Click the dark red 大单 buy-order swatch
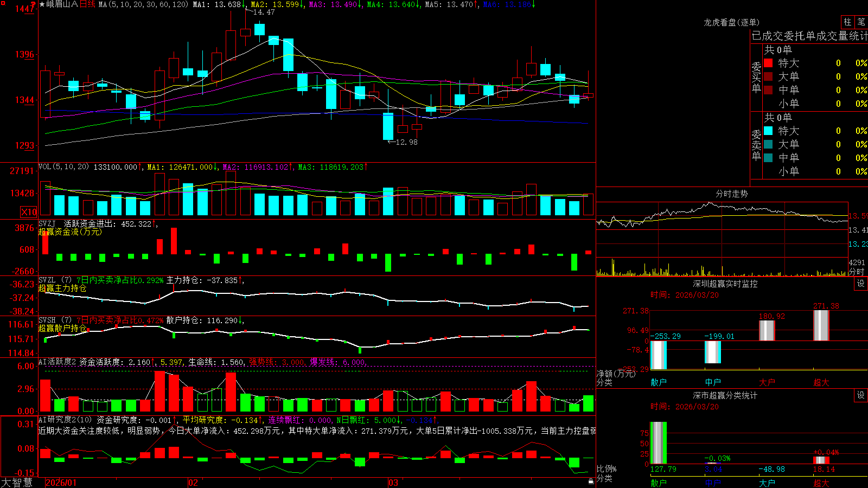 click(768, 76)
